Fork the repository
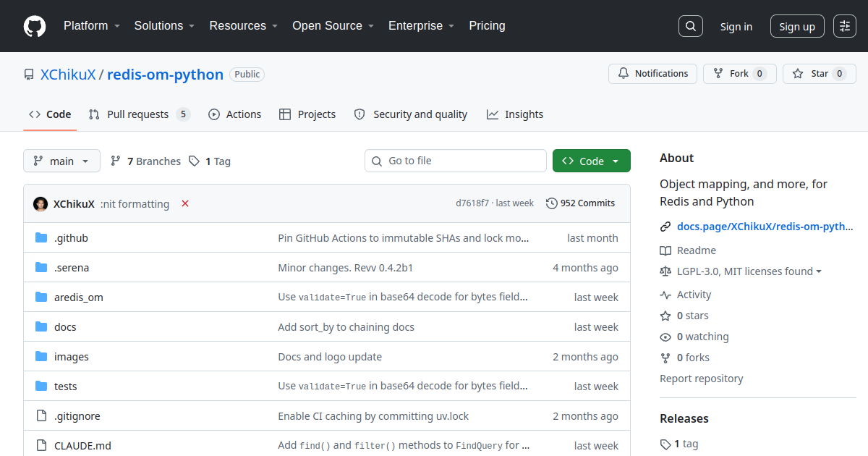Screen dimensions: 868x456 tap(739, 74)
